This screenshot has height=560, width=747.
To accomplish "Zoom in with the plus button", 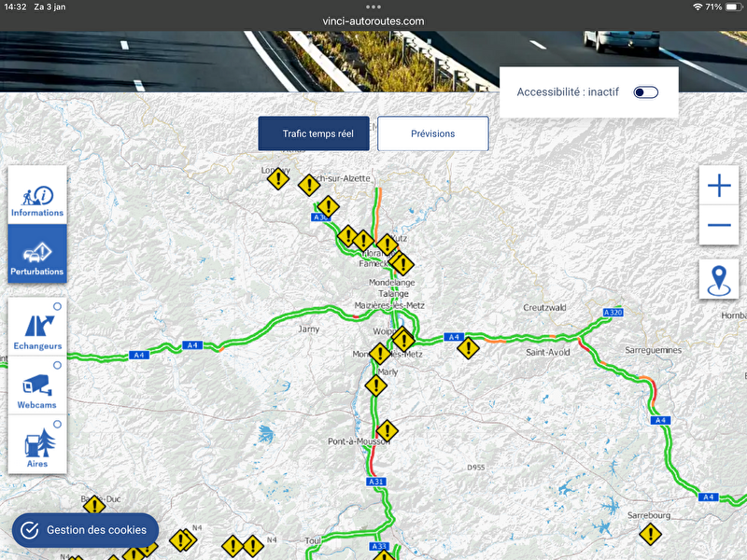I will [x=718, y=186].
